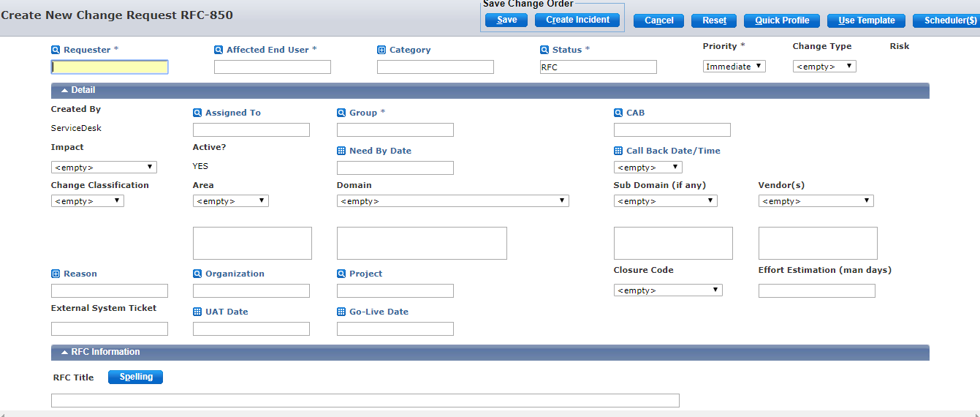This screenshot has width=980, height=417.
Task: Click the Status field containing RFC
Action: [x=599, y=67]
